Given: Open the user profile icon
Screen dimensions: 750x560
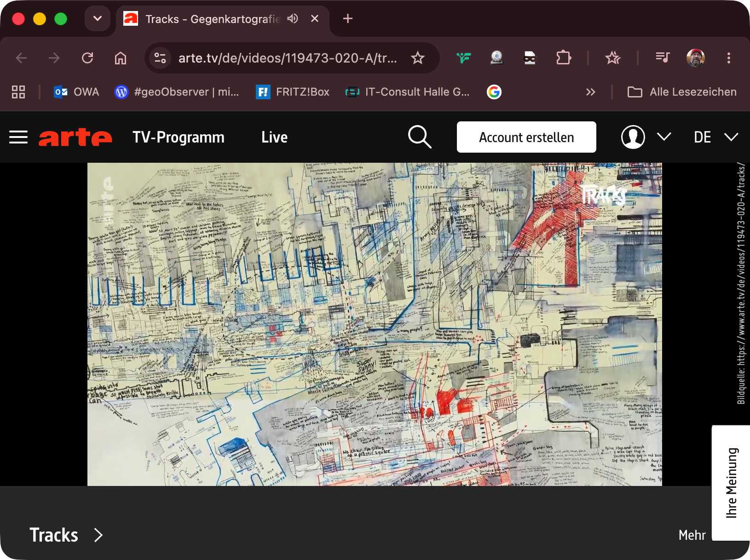Looking at the screenshot, I should [633, 137].
